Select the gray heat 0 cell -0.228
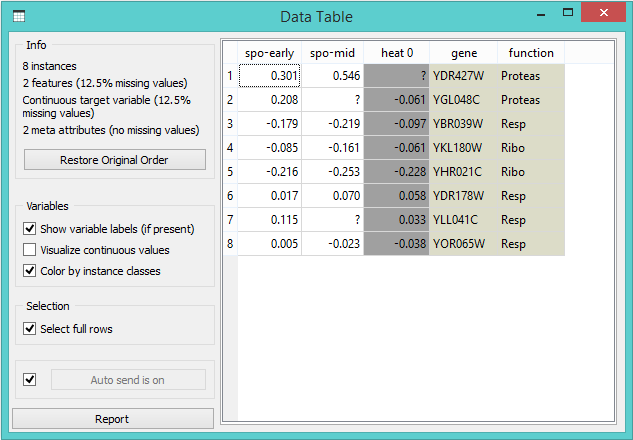This screenshot has width=633, height=440. pos(397,172)
